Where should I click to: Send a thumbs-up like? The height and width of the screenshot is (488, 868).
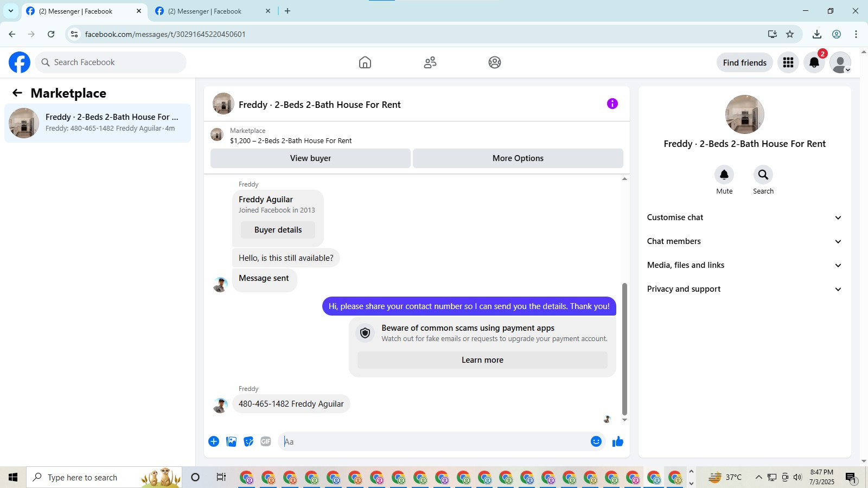(x=618, y=441)
